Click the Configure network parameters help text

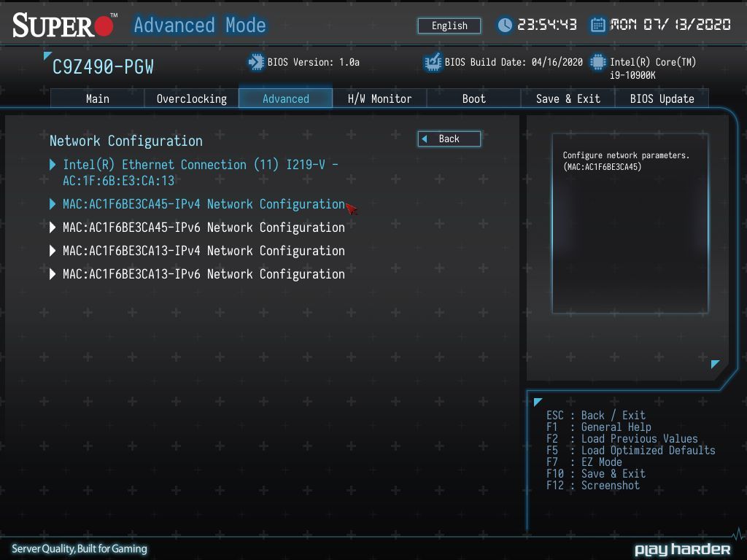point(626,161)
